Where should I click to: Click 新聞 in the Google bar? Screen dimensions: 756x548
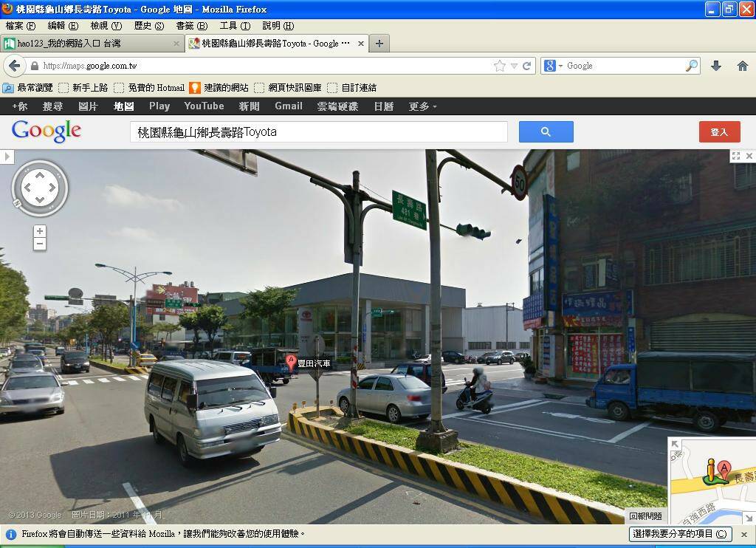(x=250, y=106)
